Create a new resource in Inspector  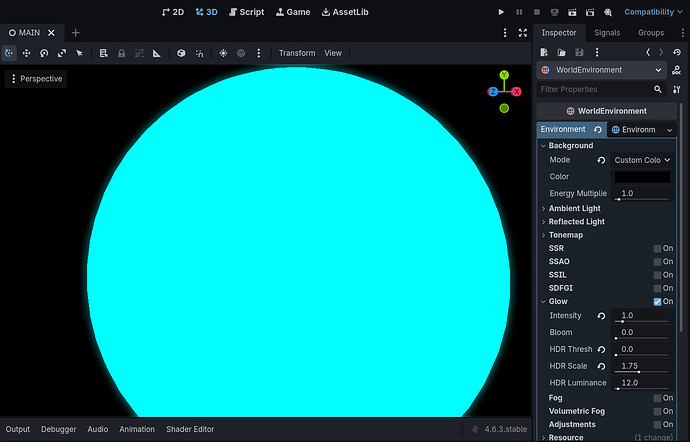[544, 52]
